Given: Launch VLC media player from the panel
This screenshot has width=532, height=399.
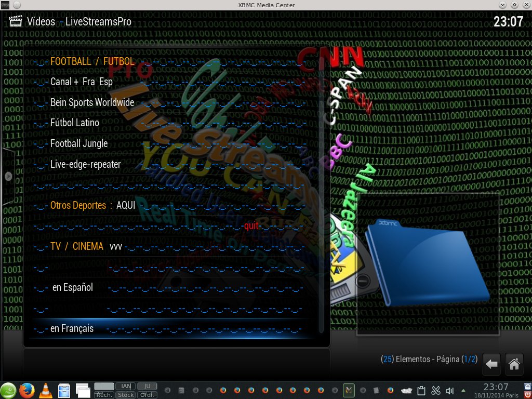Looking at the screenshot, I should coord(46,390).
